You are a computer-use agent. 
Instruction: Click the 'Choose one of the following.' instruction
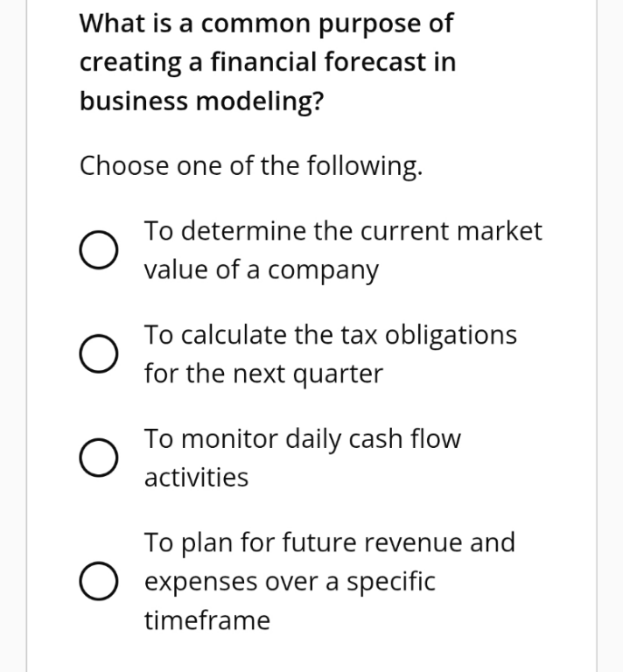[251, 166]
